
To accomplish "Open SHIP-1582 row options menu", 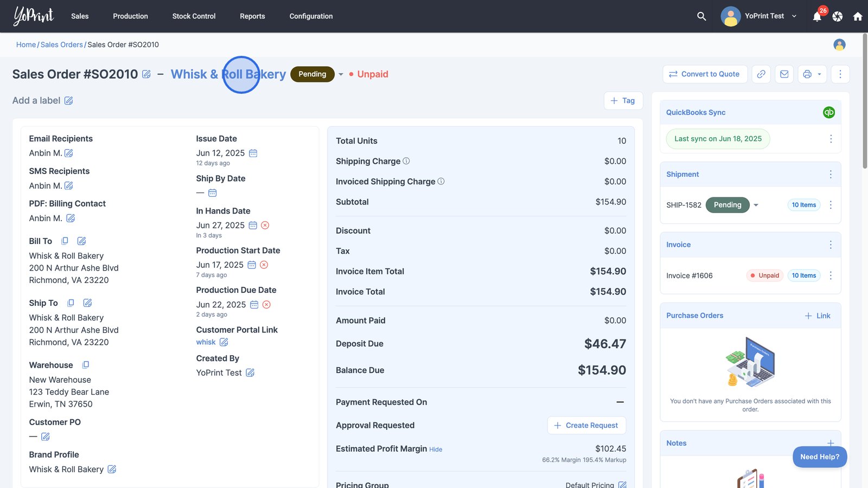I will [831, 205].
